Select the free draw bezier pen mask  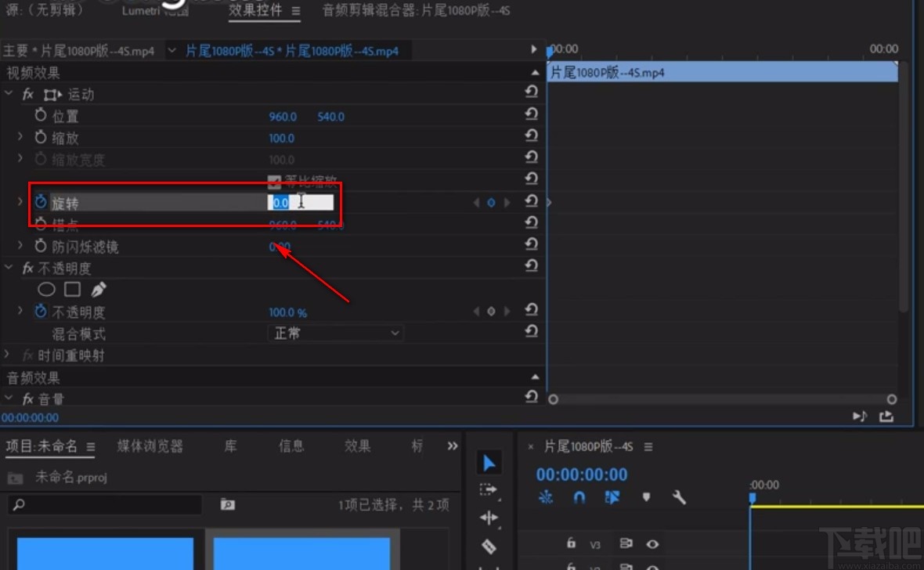(99, 290)
